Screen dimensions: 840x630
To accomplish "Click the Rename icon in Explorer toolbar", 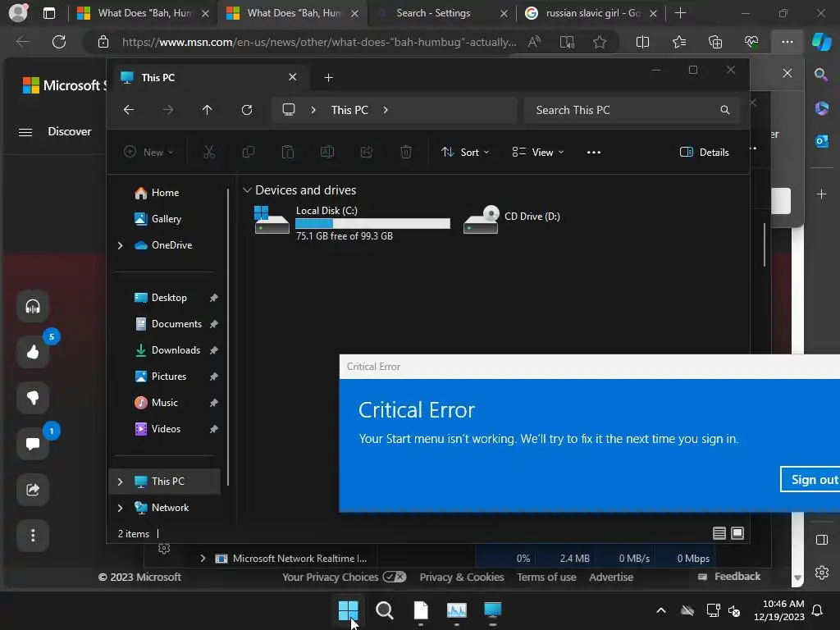I will point(327,152).
